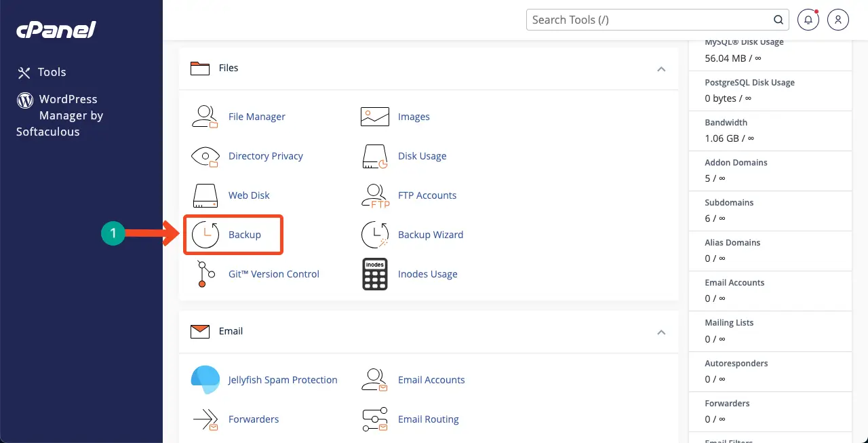Click the FTP Accounts icon
868x443 pixels.
pos(374,195)
